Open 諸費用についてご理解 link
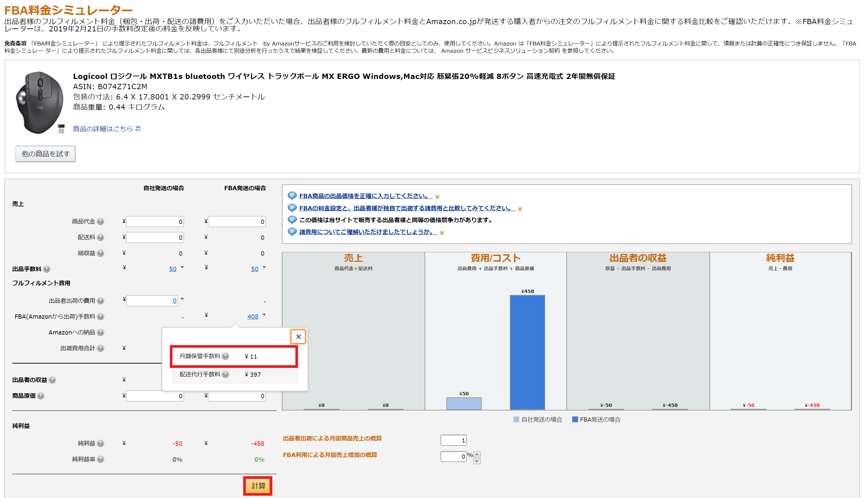 pos(368,232)
